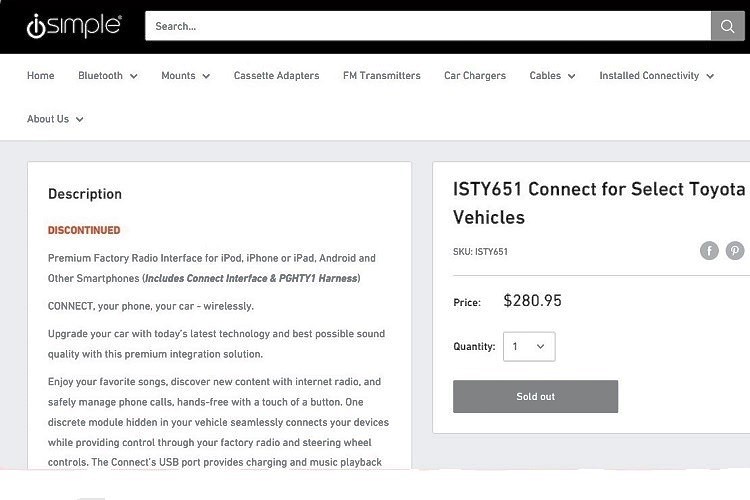Screen dimensions: 750x500
Task: Share product on Pinterest icon
Action: [735, 250]
